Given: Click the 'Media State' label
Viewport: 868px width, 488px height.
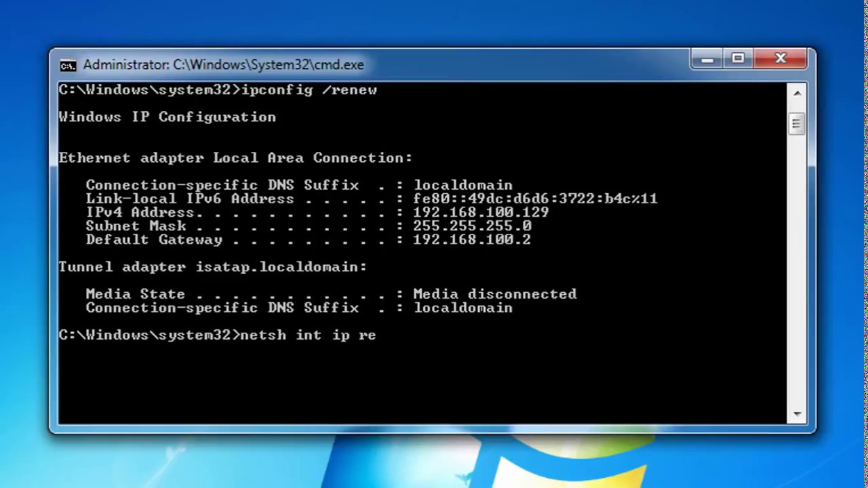Looking at the screenshot, I should (135, 294).
